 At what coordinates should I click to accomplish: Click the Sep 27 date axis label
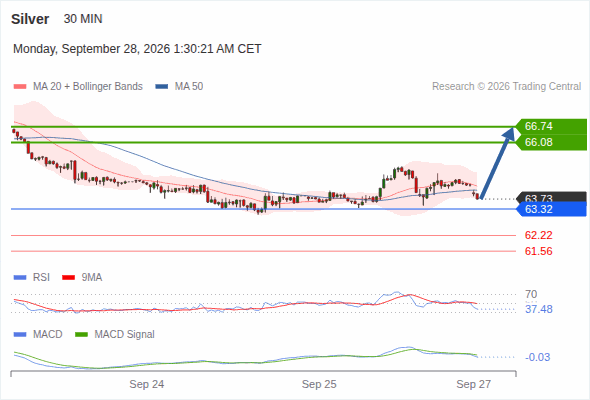click(473, 384)
